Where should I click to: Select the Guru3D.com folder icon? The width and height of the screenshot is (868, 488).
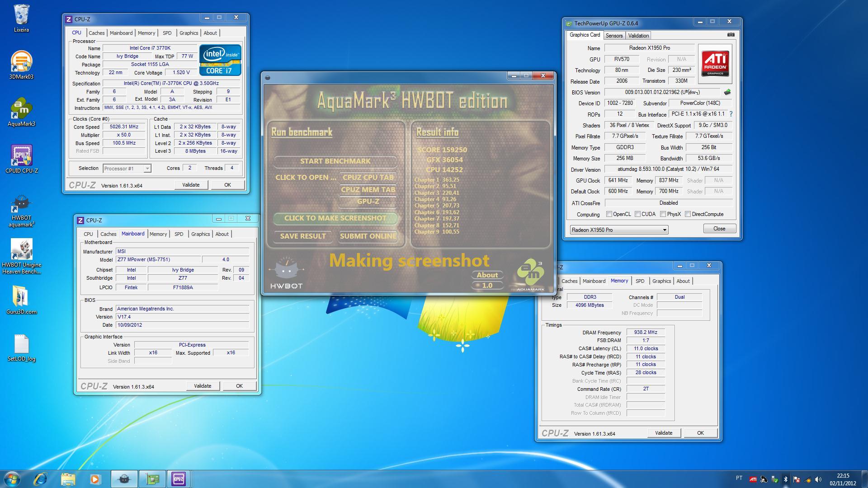pyautogui.click(x=21, y=300)
